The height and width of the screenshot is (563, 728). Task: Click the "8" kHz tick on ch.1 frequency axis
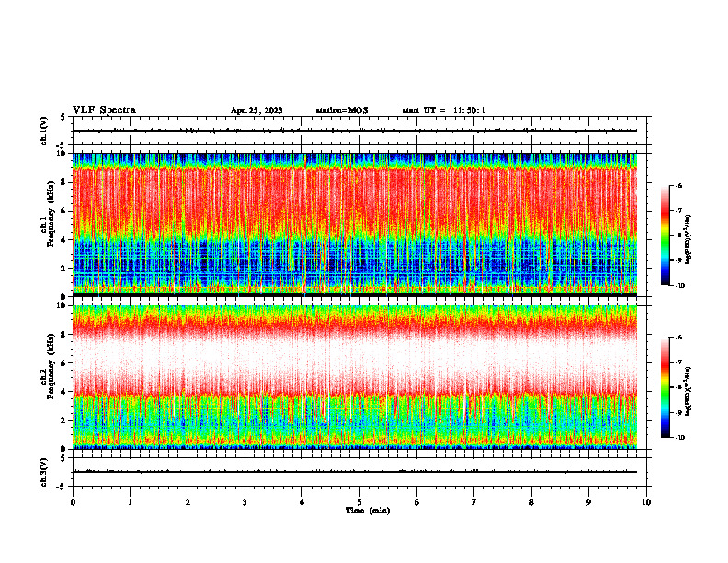[64, 182]
